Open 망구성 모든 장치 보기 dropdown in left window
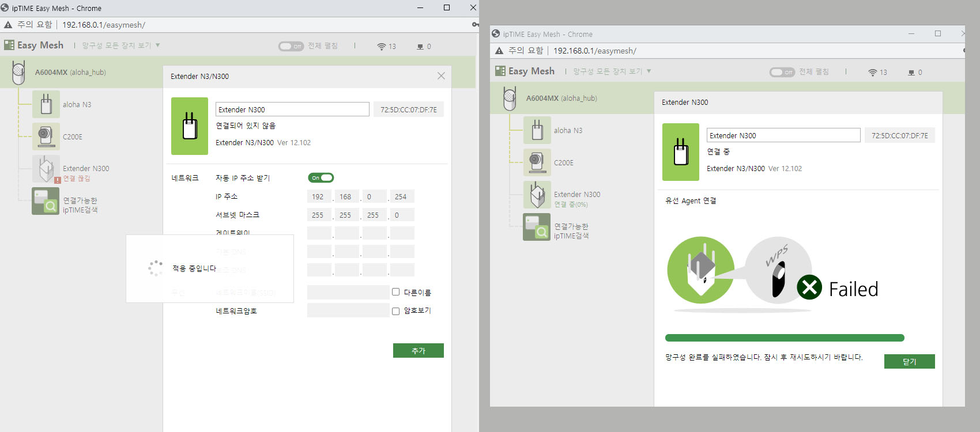Viewport: 980px width, 432px height. pyautogui.click(x=121, y=46)
